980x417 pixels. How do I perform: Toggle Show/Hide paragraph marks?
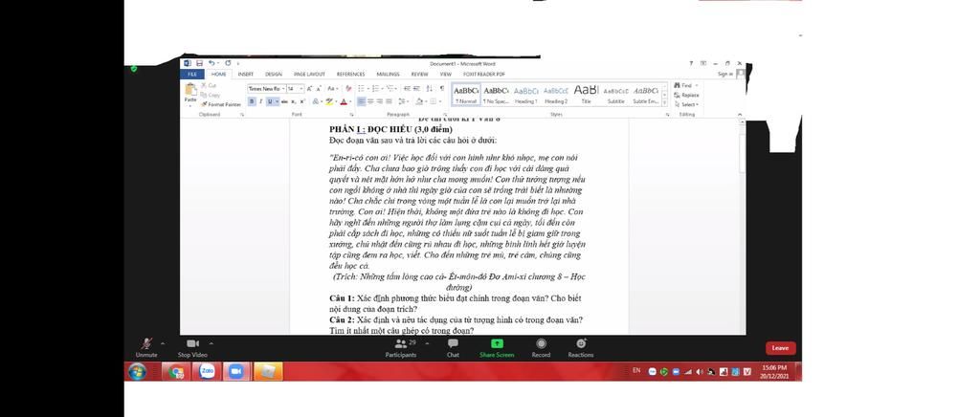point(442,89)
